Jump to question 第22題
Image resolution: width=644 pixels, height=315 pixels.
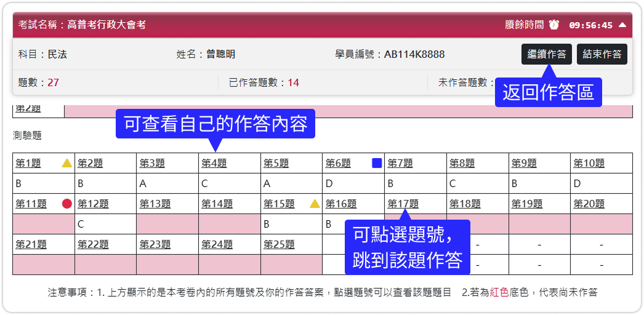93,244
